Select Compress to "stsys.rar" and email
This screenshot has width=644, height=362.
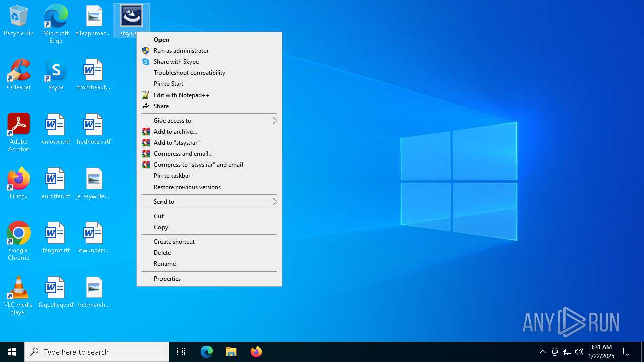209,165
